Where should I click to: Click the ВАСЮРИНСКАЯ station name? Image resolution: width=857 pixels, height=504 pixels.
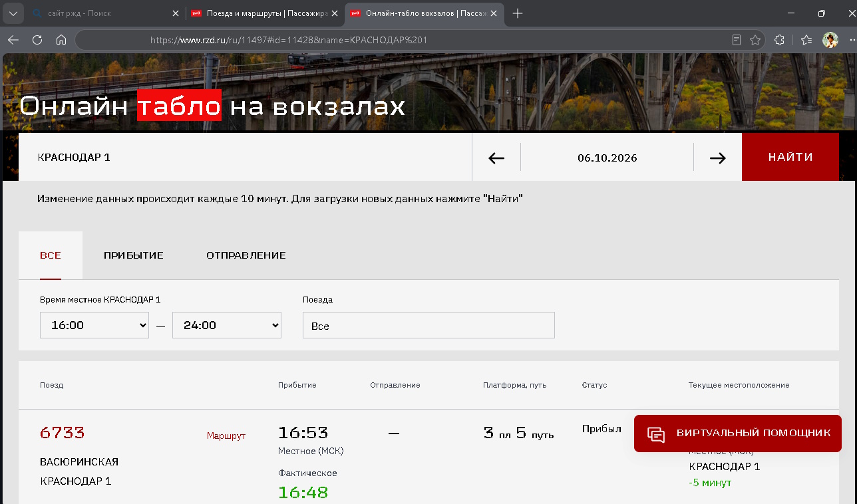click(x=79, y=461)
